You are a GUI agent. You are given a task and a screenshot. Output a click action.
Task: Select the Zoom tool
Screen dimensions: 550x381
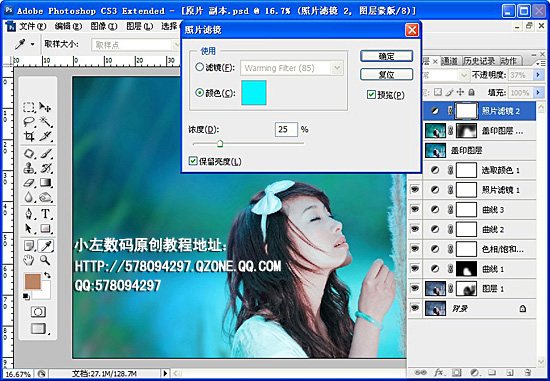coord(45,260)
